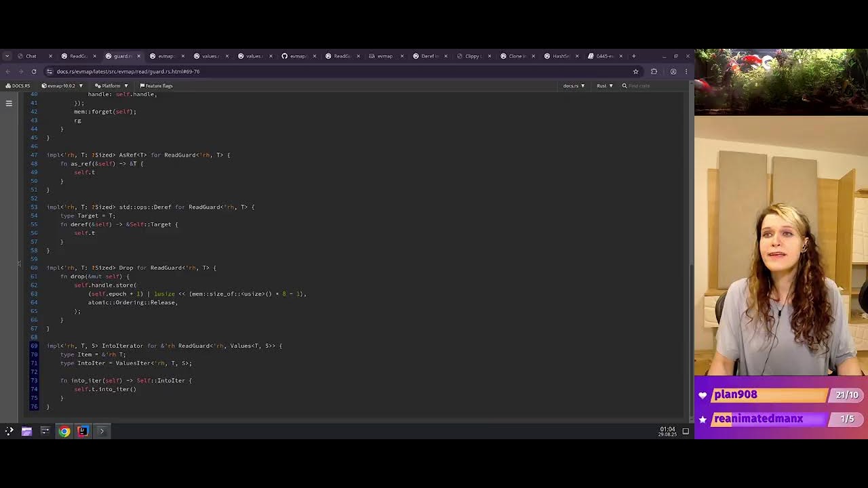This screenshot has width=868, height=488.
Task: Open a new browser tab
Action: [634, 56]
